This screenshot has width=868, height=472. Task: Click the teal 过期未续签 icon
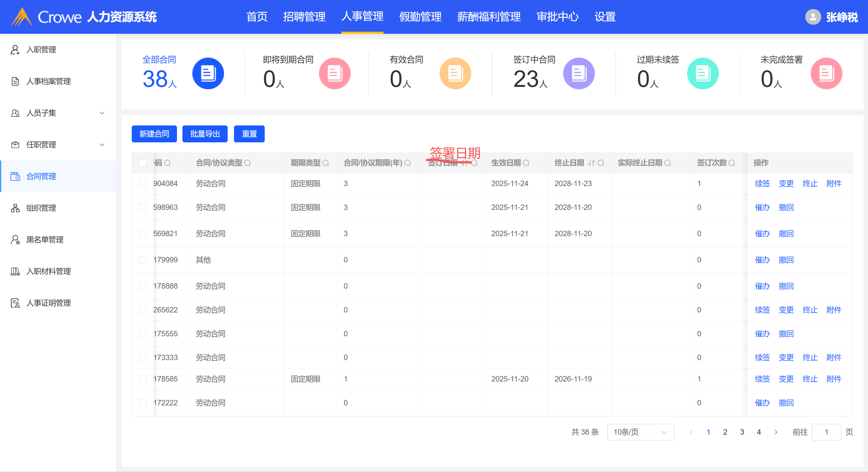tap(702, 74)
